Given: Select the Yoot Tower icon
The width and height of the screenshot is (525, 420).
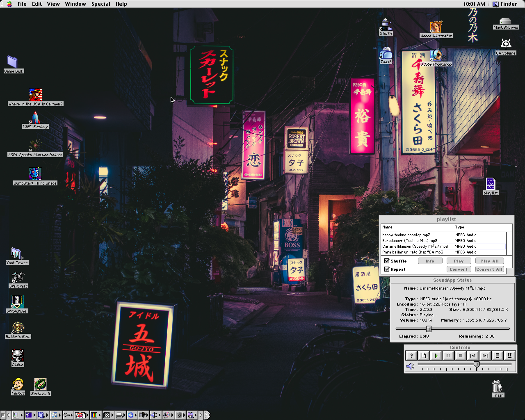Looking at the screenshot, I should click(17, 256).
